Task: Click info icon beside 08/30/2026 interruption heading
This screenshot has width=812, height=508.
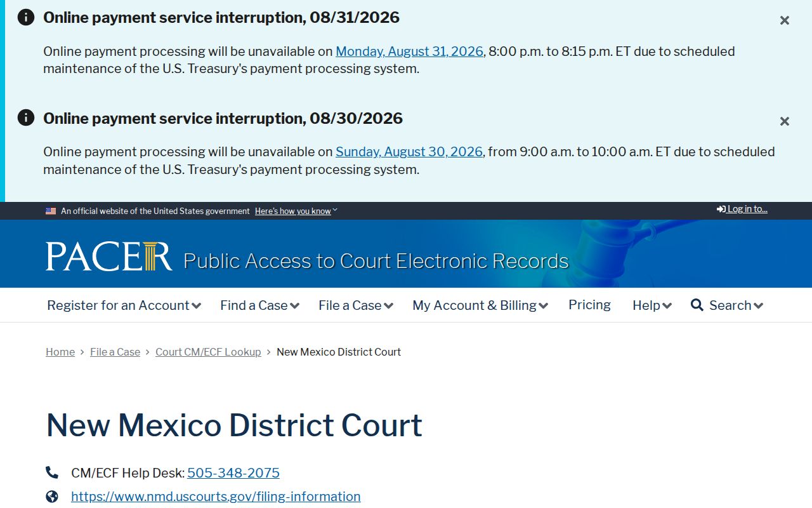Action: 26,117
